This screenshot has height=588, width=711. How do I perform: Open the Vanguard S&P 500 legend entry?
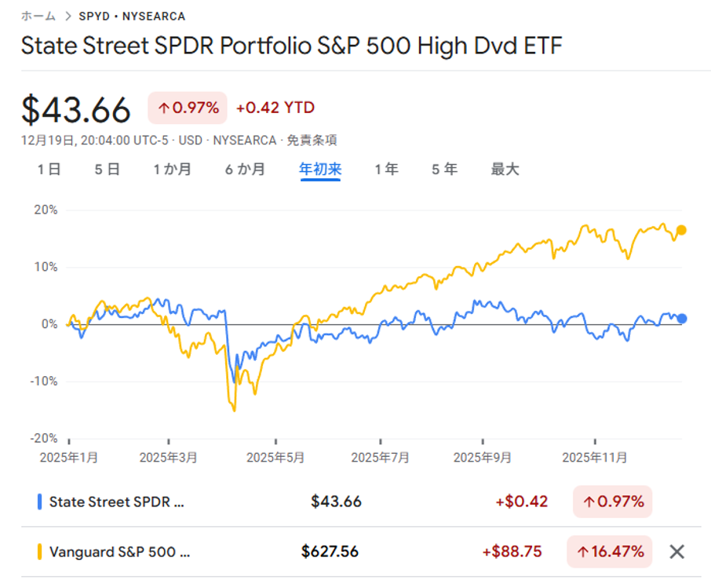tap(119, 552)
